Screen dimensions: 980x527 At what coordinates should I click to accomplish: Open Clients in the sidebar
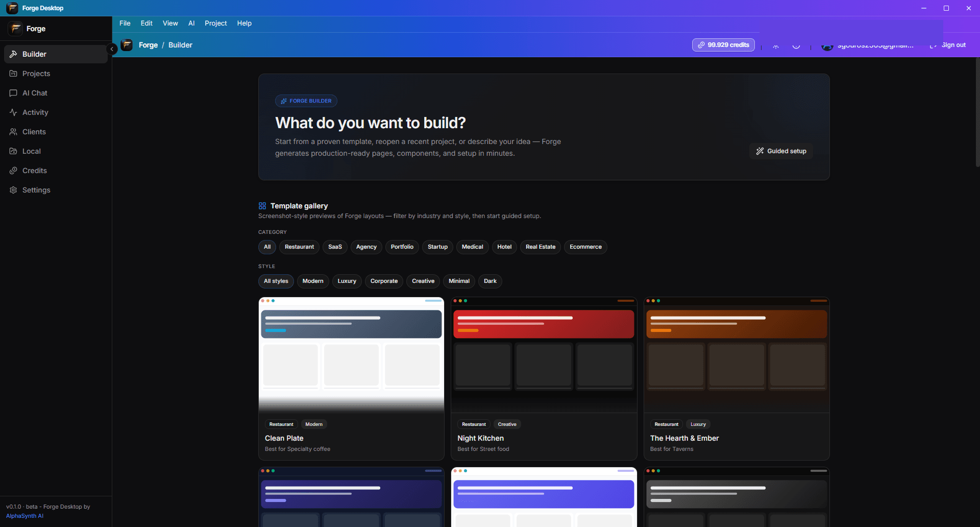(x=56, y=132)
